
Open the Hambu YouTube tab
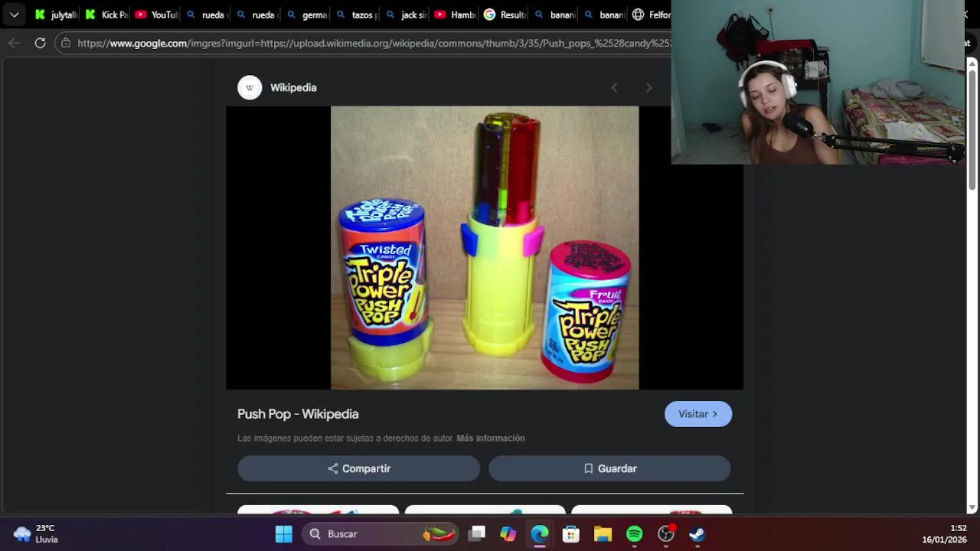coord(456,15)
